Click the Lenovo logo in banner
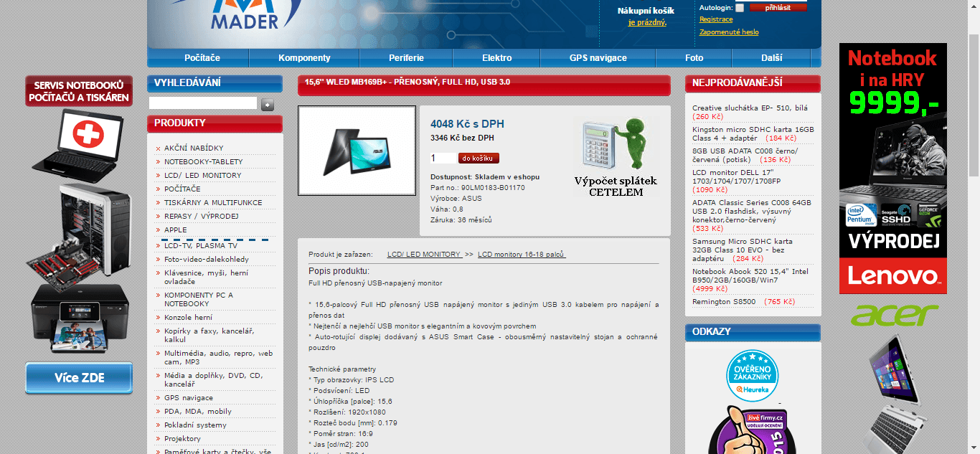Screen dimensions: 980x454 tap(893, 275)
